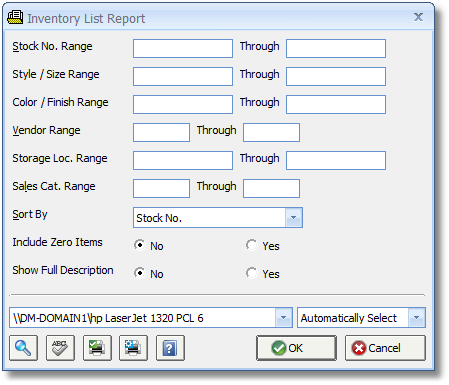This screenshot has height=385, width=449.
Task: Click the Style / Size Range Through field
Action: coord(336,77)
